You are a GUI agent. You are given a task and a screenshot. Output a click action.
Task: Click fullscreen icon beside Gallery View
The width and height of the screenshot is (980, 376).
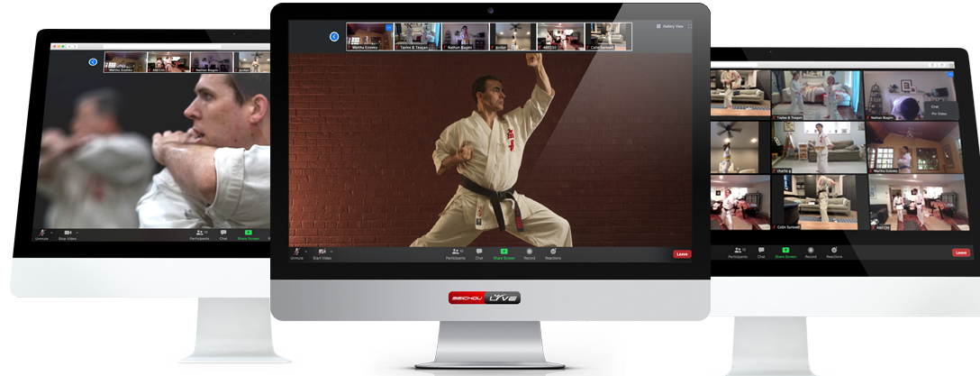pyautogui.click(x=690, y=26)
